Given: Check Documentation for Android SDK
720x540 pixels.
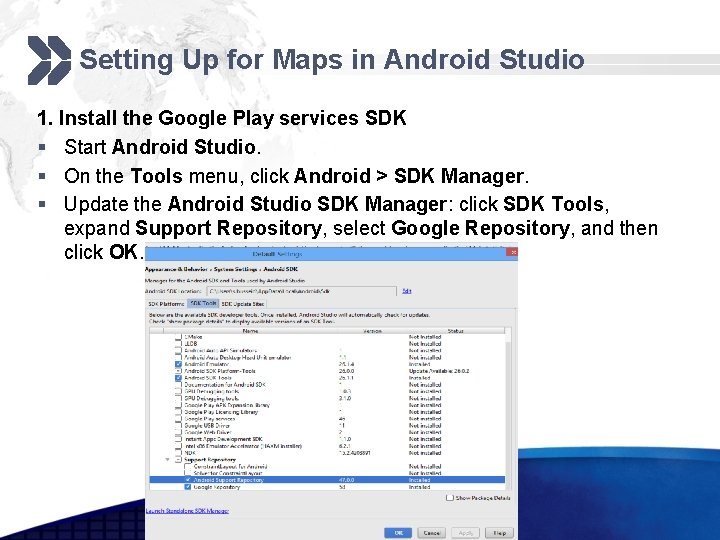Looking at the screenshot, I should pyautogui.click(x=178, y=385).
